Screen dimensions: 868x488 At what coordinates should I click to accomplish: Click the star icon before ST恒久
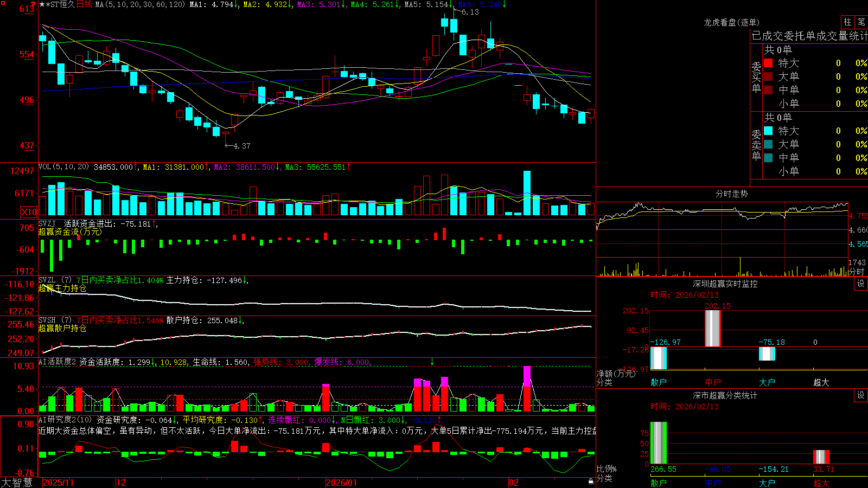coord(42,4)
